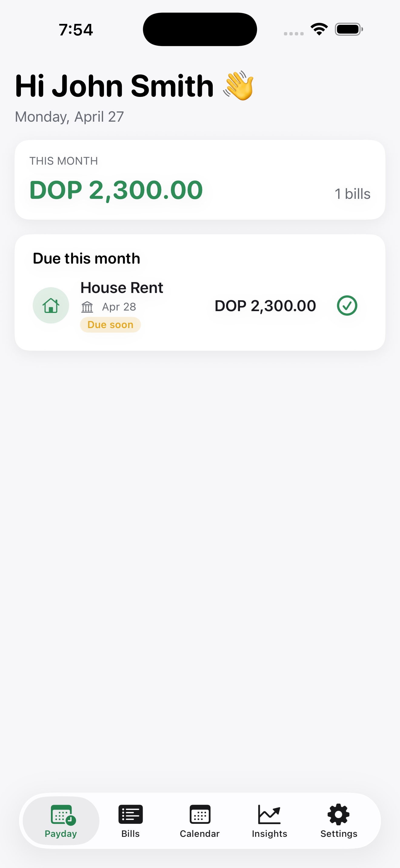Mark House Rent as paid checkmark
Screen dimensions: 400x868
click(x=347, y=306)
